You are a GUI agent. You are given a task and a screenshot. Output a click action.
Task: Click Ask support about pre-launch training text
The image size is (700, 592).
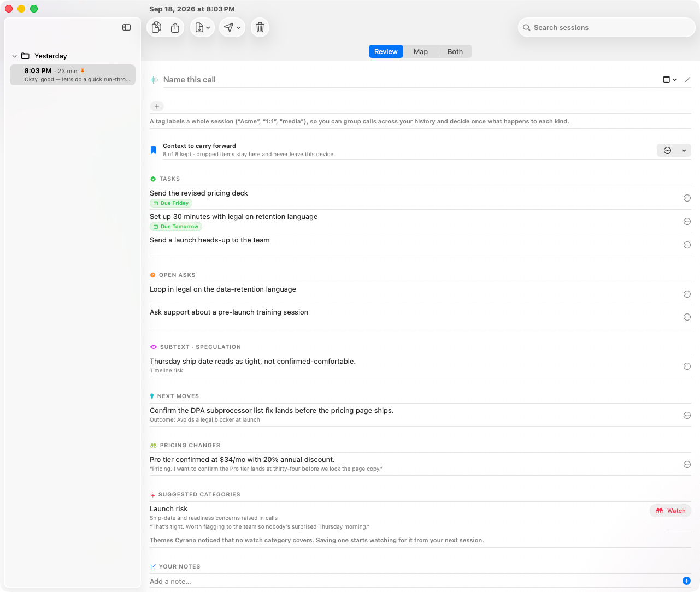point(229,312)
